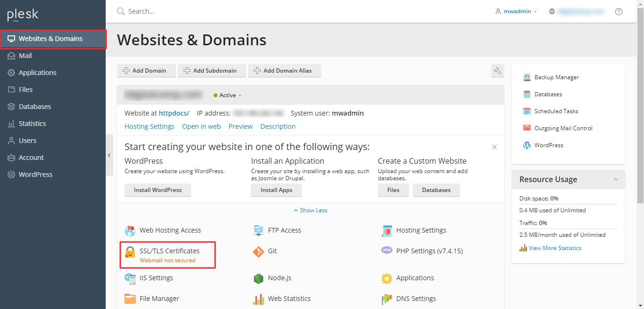Click the Add Domain Alias button
644x309 pixels.
(284, 71)
